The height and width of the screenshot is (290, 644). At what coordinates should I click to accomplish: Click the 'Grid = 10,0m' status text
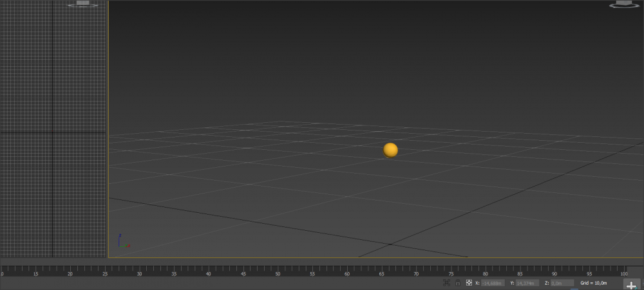pyautogui.click(x=594, y=283)
